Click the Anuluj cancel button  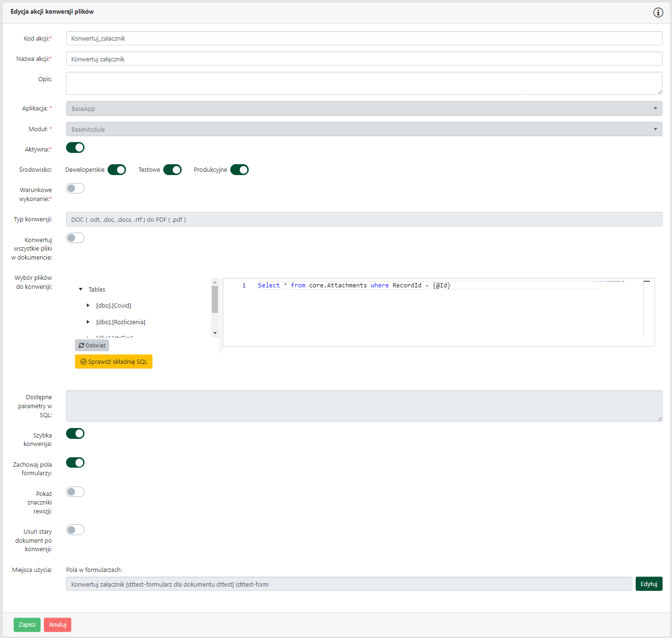click(58, 624)
